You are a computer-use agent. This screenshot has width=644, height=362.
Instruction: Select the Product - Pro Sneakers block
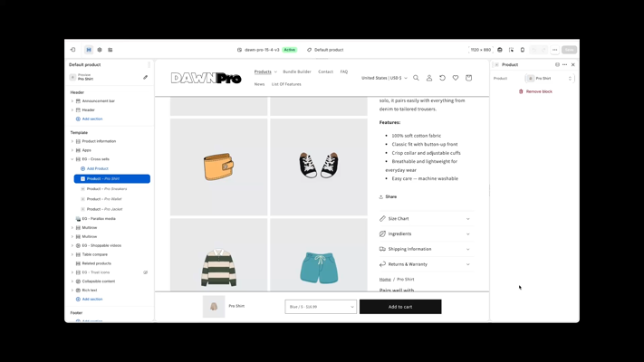112,189
